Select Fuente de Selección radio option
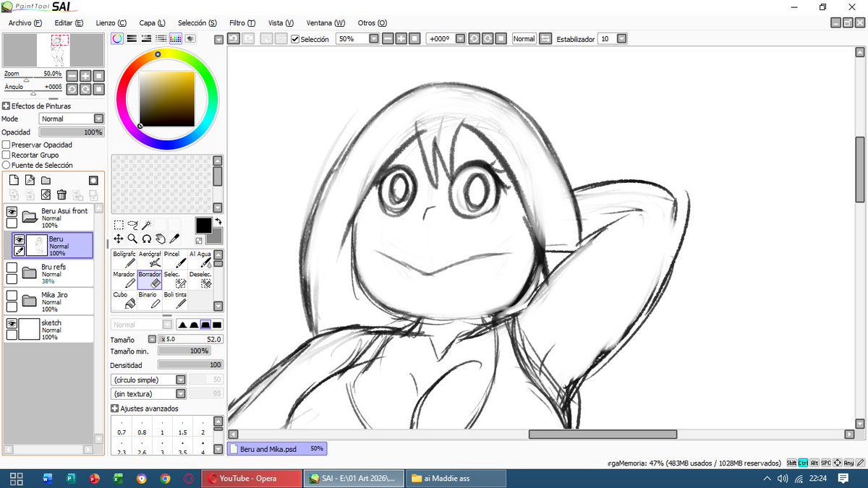This screenshot has width=868, height=488. coord(7,165)
